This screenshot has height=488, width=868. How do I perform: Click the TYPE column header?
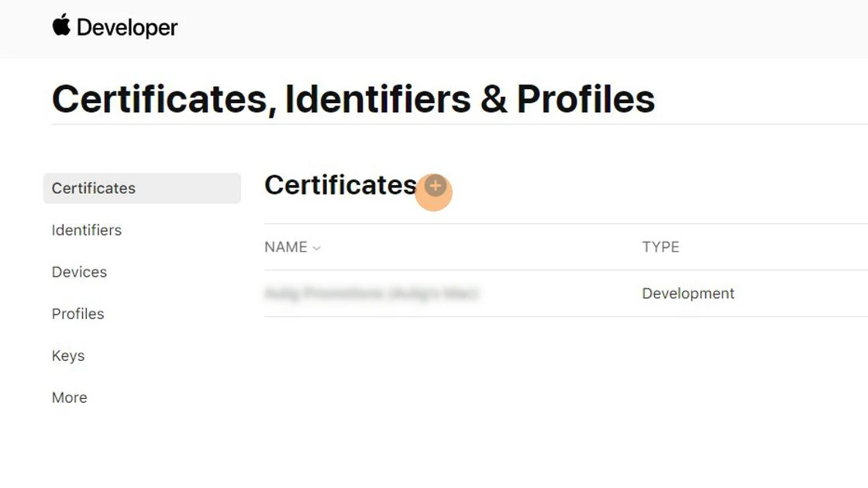click(x=660, y=247)
